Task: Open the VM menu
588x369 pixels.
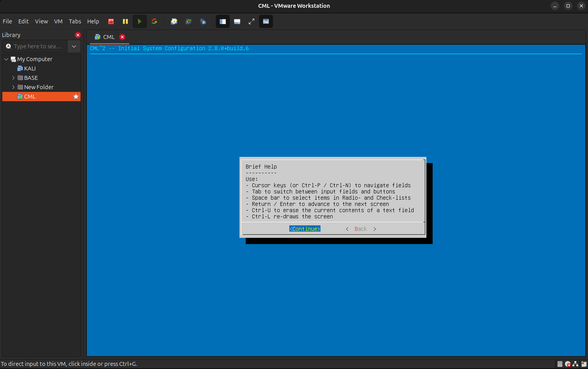Action: tap(58, 21)
